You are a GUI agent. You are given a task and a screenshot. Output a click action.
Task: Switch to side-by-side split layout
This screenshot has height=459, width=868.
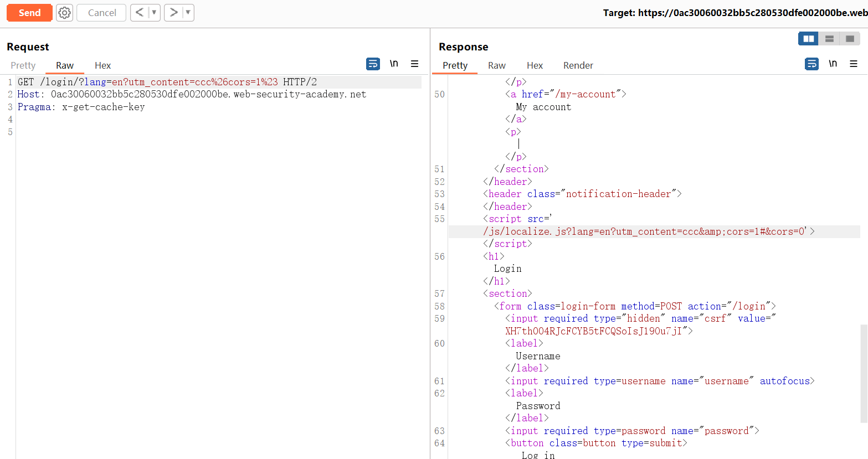click(808, 39)
